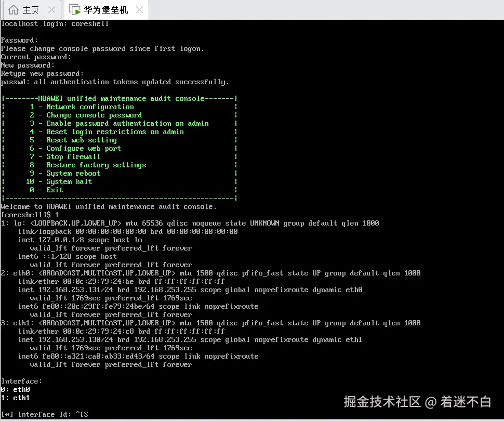Click the home icon on 主页 tab
The height and width of the screenshot is (421, 504).
[13, 10]
